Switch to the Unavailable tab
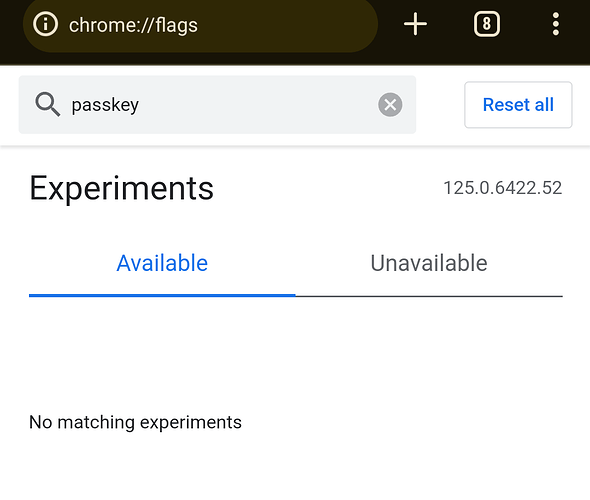The image size is (590, 500). [429, 263]
